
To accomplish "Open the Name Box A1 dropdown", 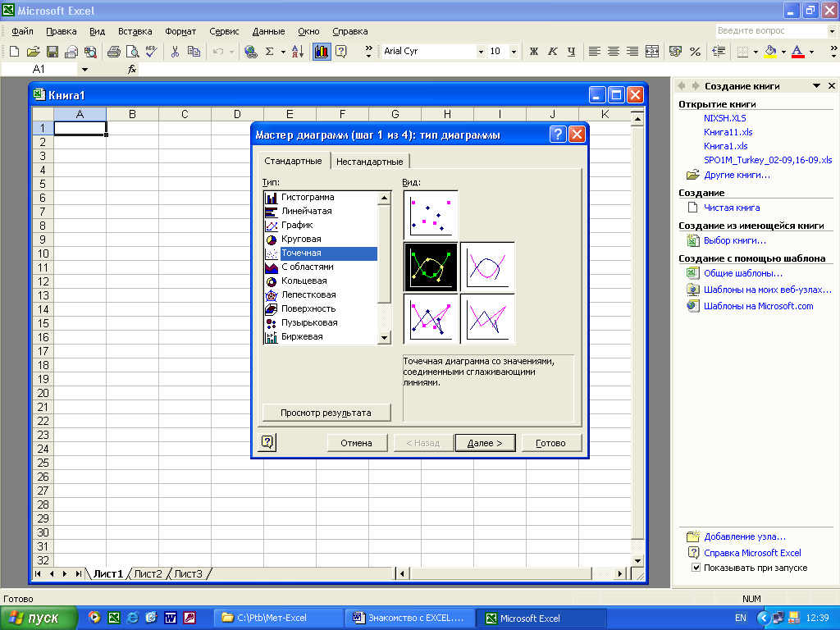I will pyautogui.click(x=84, y=69).
